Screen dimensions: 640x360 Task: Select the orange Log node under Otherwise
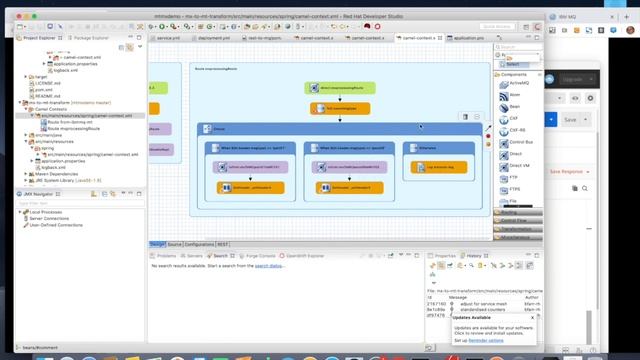pyautogui.click(x=439, y=167)
